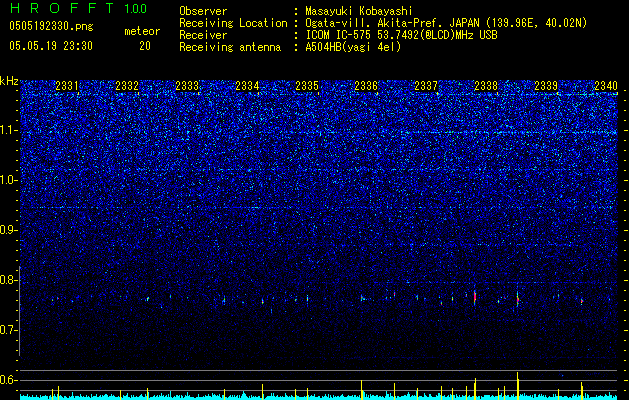629x400 pixels.
Task: Click the kHz axis unit label
Action: click(9, 81)
